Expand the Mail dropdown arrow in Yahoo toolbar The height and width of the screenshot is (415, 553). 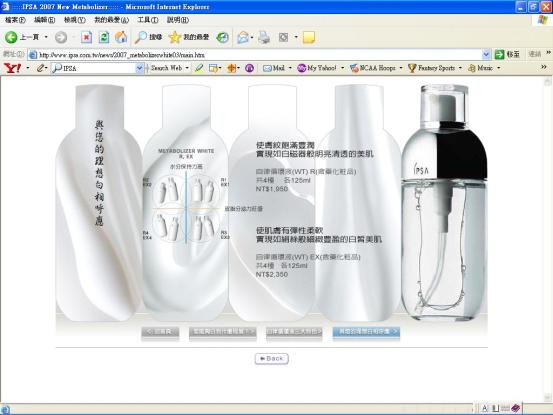(x=290, y=68)
